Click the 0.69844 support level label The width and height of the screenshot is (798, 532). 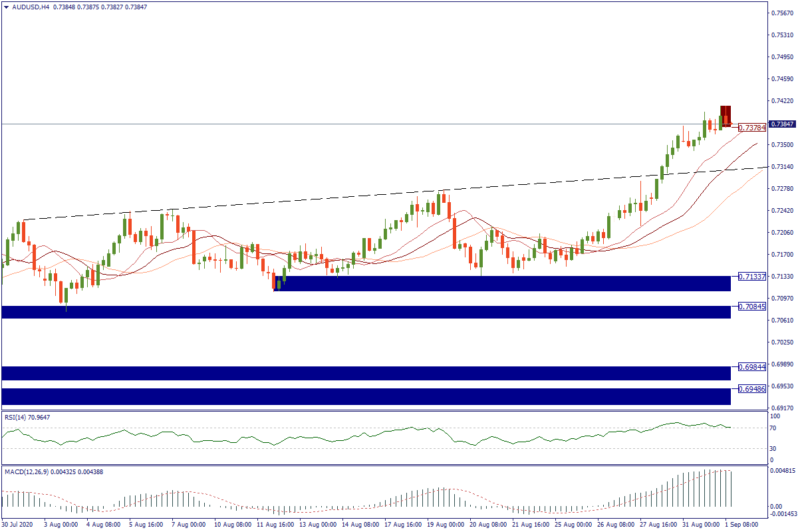(751, 366)
